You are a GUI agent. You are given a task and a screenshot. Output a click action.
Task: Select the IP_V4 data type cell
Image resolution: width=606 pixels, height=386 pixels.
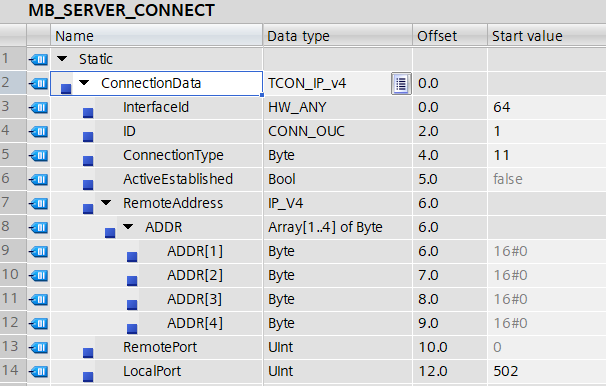pos(338,203)
